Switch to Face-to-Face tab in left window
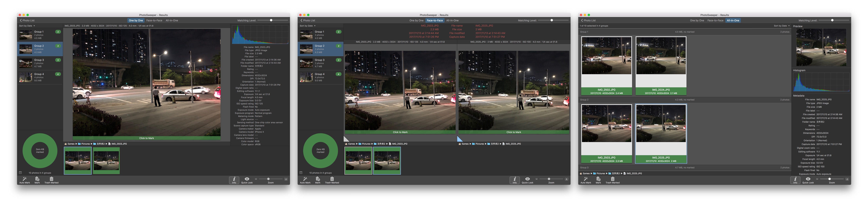 click(x=154, y=21)
